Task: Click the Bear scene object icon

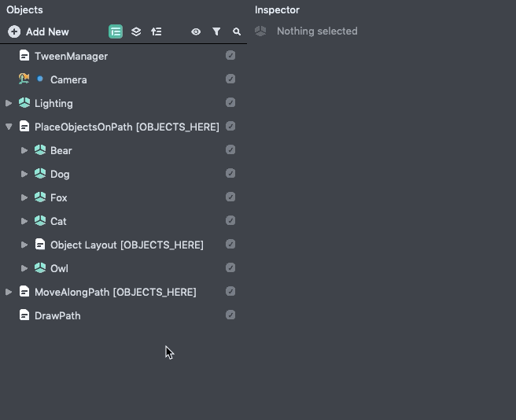Action: click(40, 150)
